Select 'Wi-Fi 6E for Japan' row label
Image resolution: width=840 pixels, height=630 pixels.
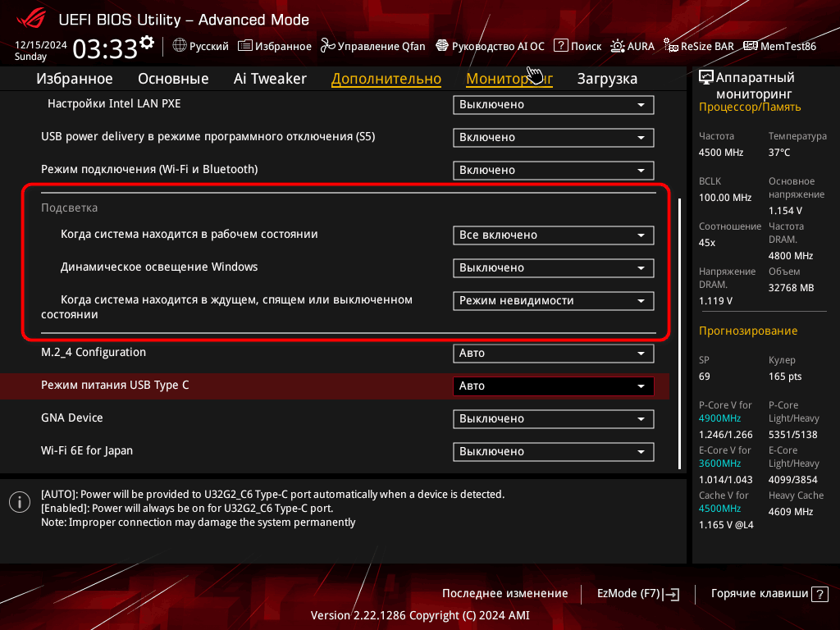point(87,450)
